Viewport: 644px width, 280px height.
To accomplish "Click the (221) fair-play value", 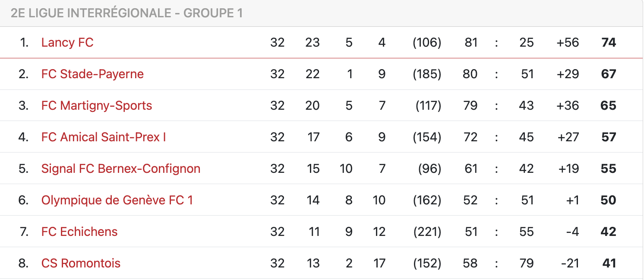I will 427,232.
